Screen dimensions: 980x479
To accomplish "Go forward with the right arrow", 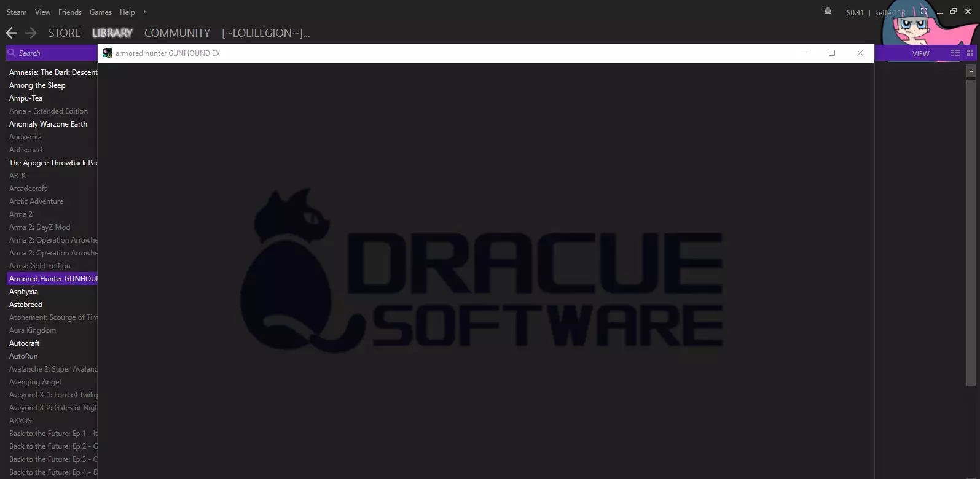I will coord(31,33).
